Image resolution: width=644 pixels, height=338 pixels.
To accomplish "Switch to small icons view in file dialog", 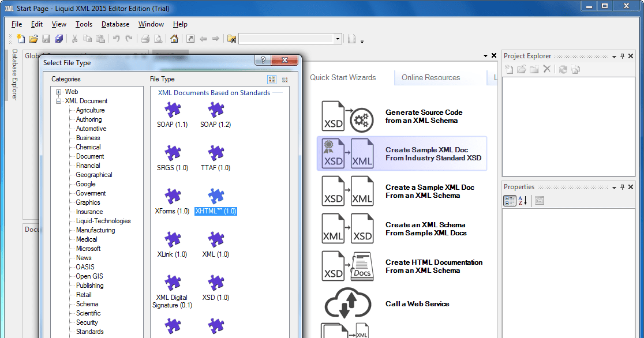I will click(284, 79).
